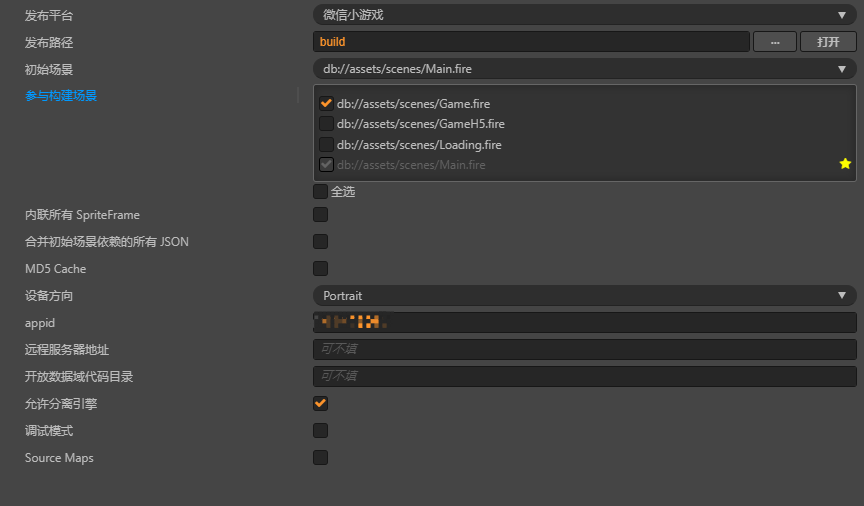Disable the allow engine separation checkbox
This screenshot has height=506, width=864.
[321, 403]
